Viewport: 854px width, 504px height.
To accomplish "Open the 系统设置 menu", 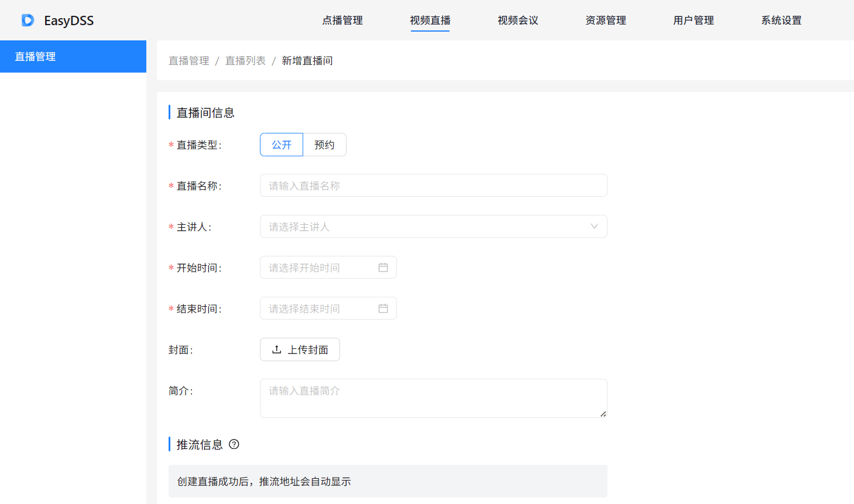I will [781, 20].
